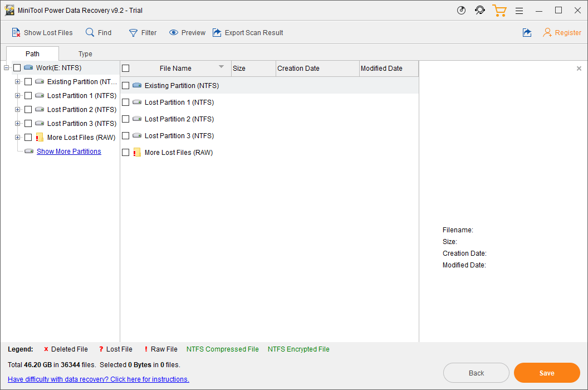Image resolution: width=588 pixels, height=390 pixels.
Task: Select the Path tab
Action: pos(32,54)
